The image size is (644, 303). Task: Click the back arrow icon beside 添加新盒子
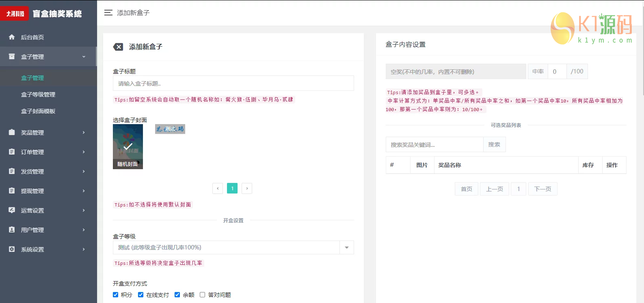pos(118,47)
